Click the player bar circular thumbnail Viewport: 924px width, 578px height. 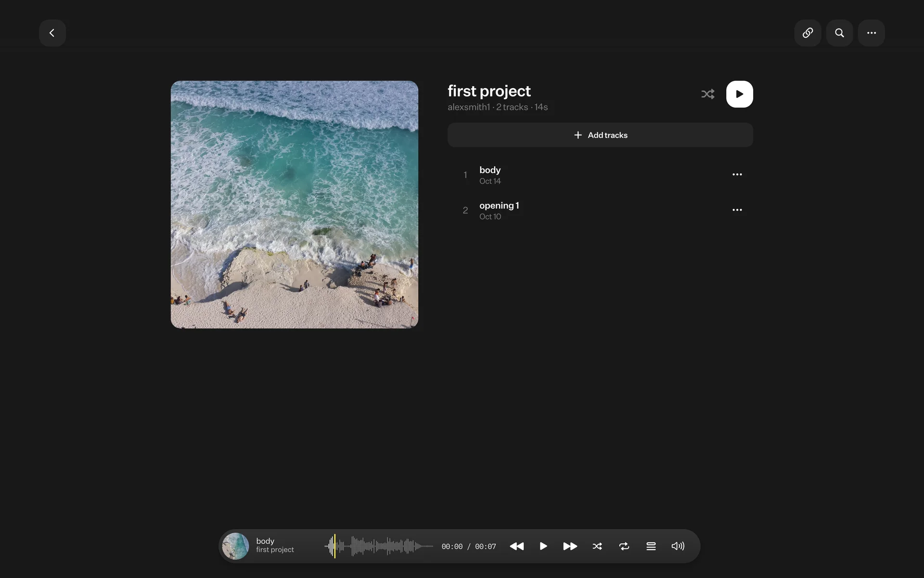click(235, 546)
